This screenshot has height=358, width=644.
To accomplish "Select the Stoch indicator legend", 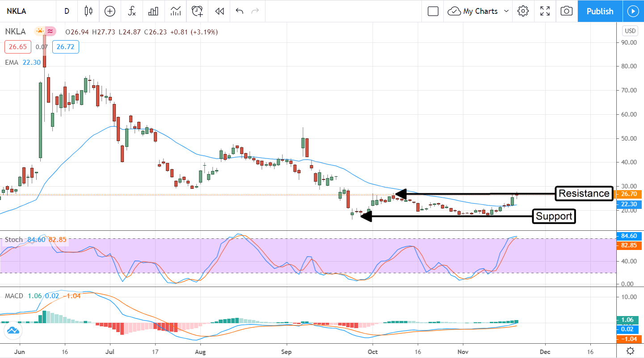I will click(14, 240).
